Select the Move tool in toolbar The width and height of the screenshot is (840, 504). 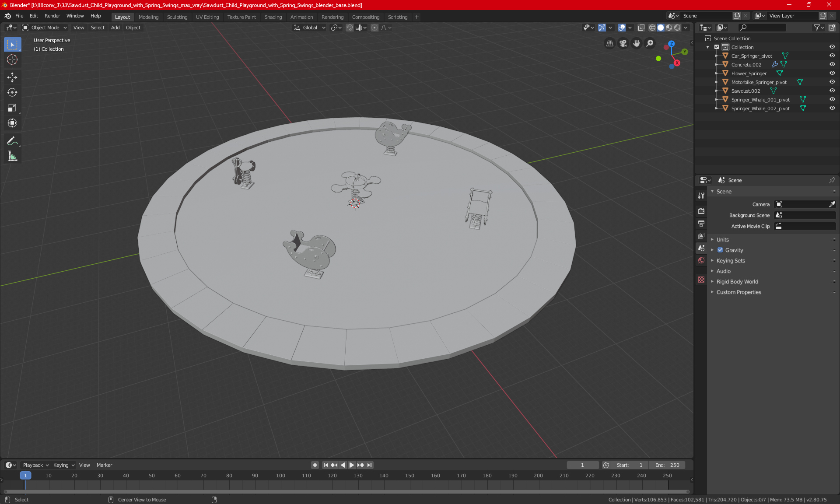12,77
